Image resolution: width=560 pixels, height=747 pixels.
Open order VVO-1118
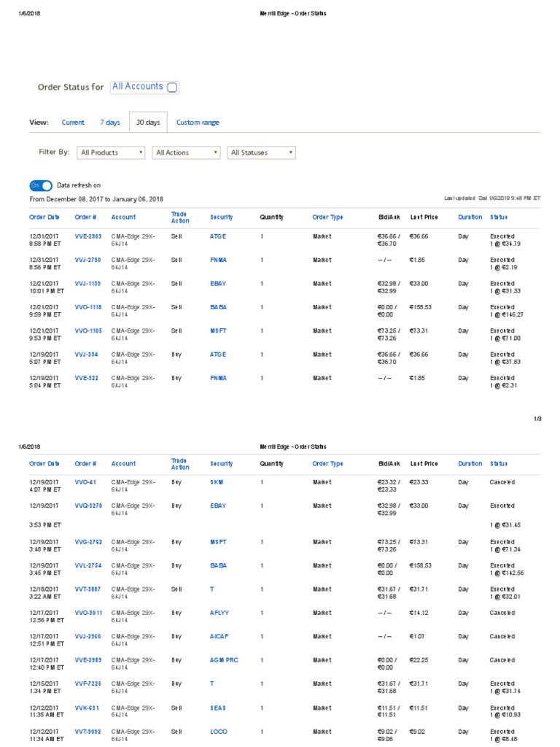click(x=88, y=307)
